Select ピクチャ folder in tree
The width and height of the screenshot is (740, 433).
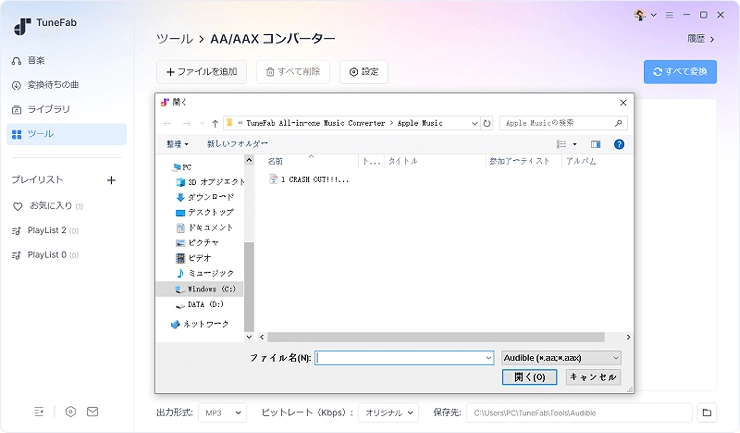[197, 243]
